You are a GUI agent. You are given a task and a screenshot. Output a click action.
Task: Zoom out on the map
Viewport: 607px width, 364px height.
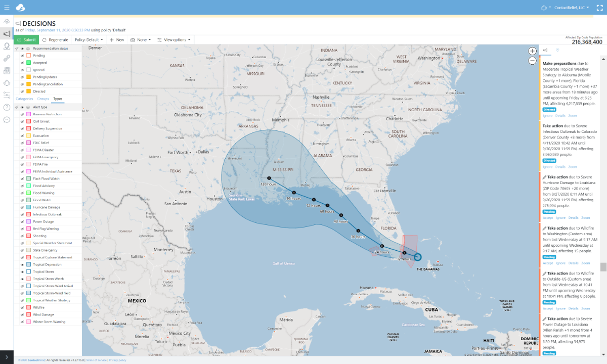(532, 61)
